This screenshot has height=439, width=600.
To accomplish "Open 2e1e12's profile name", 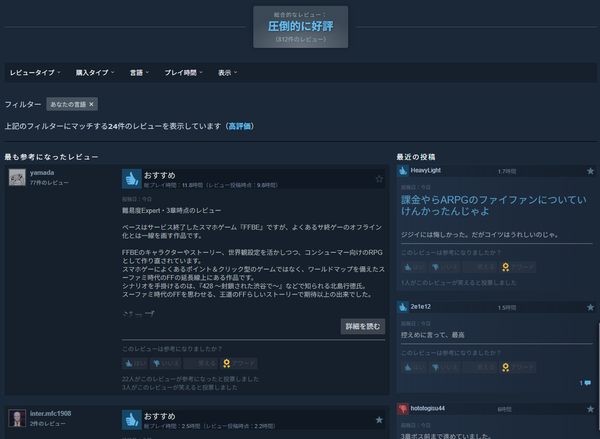I will (x=421, y=307).
